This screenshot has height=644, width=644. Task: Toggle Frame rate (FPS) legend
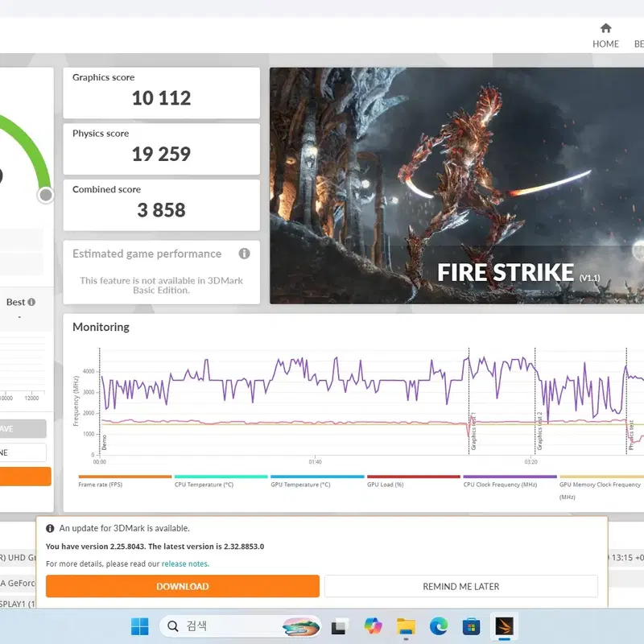(x=125, y=481)
